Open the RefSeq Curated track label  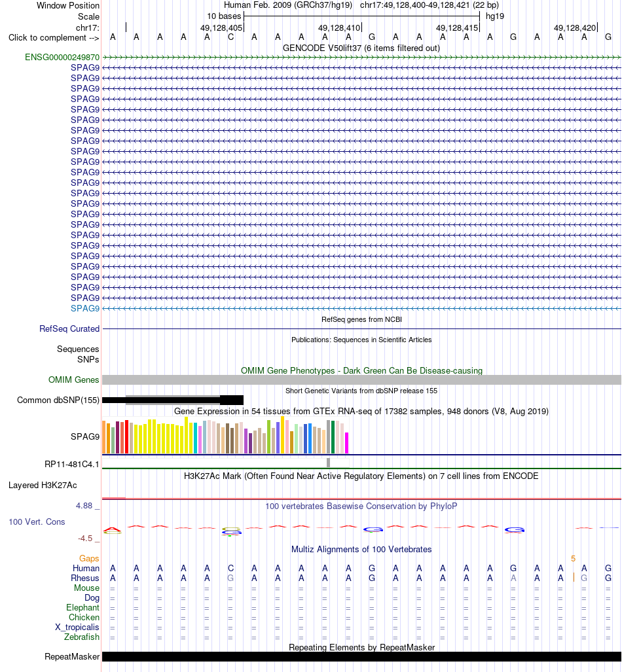69,328
